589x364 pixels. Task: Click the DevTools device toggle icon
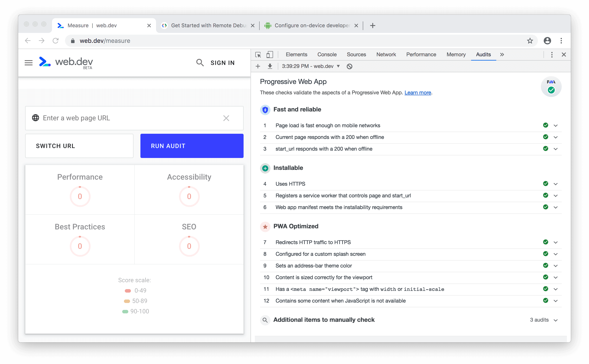tap(269, 55)
